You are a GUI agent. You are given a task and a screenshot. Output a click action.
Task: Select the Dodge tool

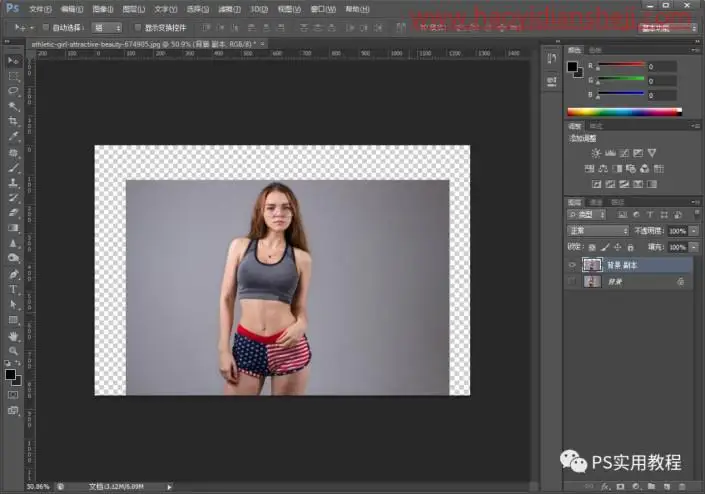pyautogui.click(x=13, y=258)
